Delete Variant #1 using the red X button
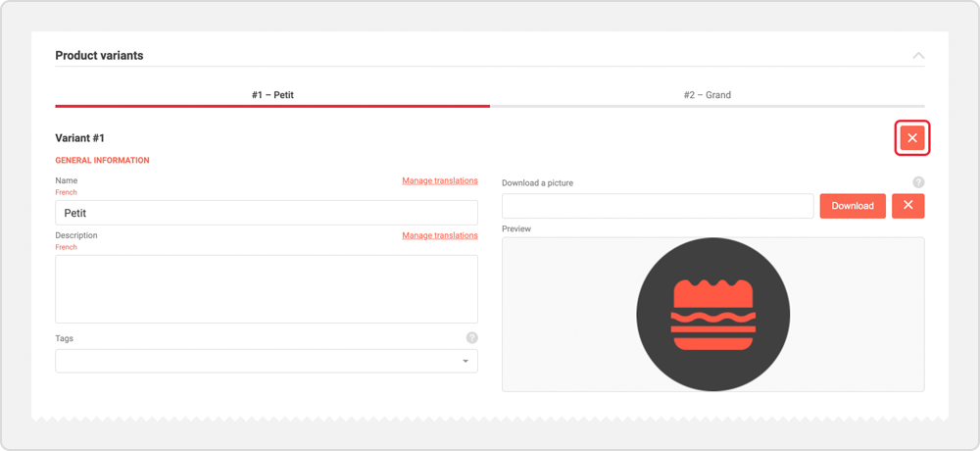Viewport: 980px width, 451px height. pos(911,138)
